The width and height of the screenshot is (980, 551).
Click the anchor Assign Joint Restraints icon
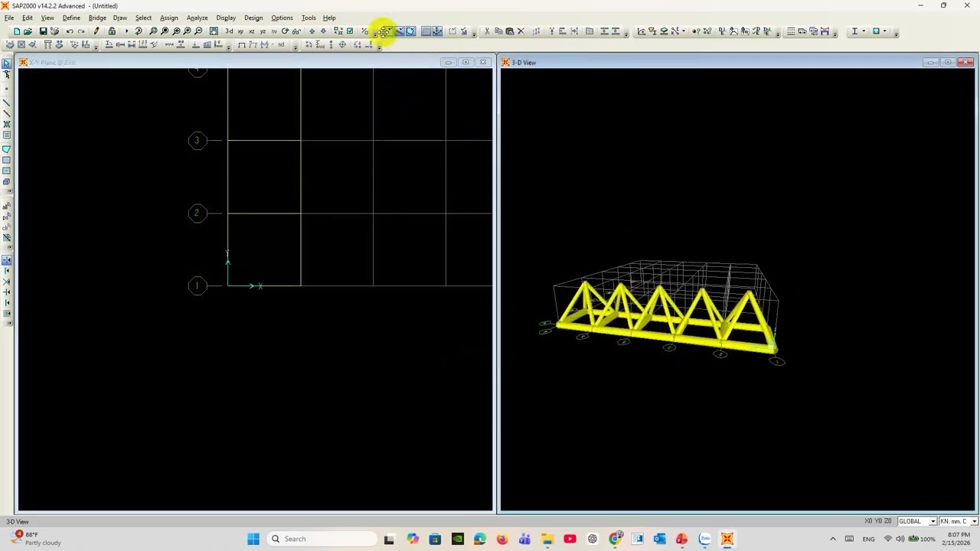pos(437,31)
